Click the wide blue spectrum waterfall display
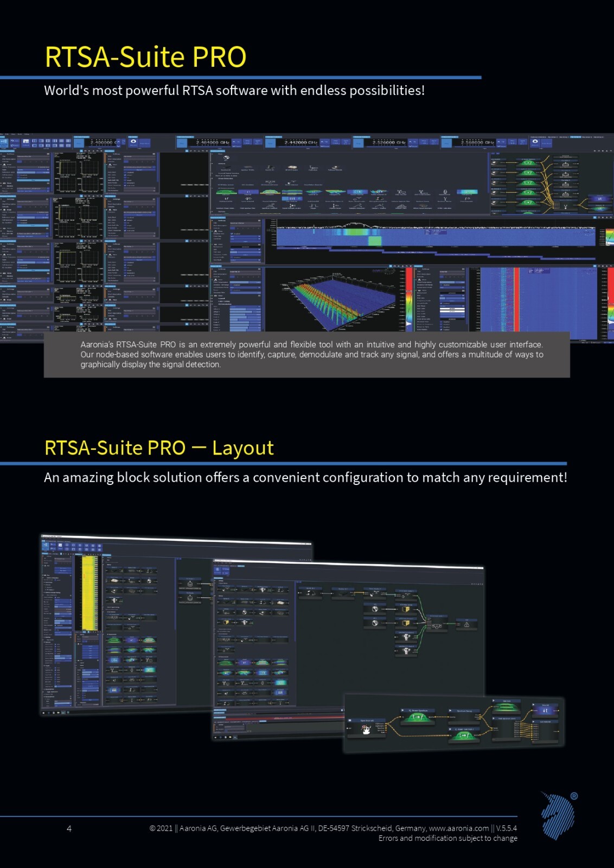Viewport: 614px width, 868px height. click(436, 237)
